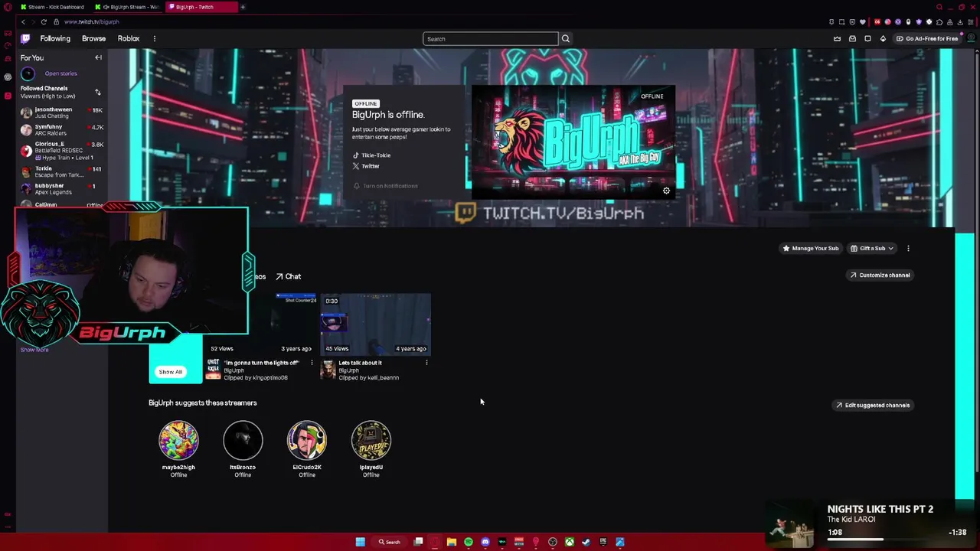Open the Get Bits icon
The image size is (980, 551).
(883, 38)
